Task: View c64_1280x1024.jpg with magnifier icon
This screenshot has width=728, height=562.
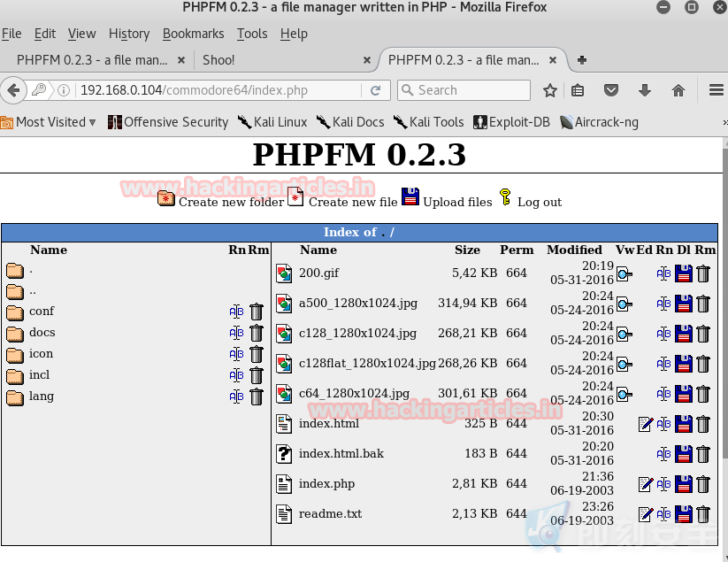Action: (x=624, y=395)
